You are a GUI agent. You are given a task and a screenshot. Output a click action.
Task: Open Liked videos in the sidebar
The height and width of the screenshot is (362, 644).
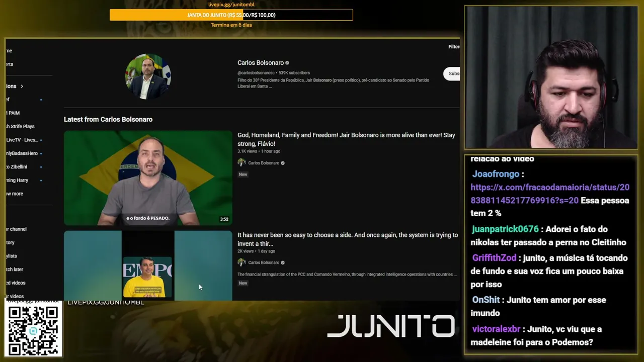16,283
